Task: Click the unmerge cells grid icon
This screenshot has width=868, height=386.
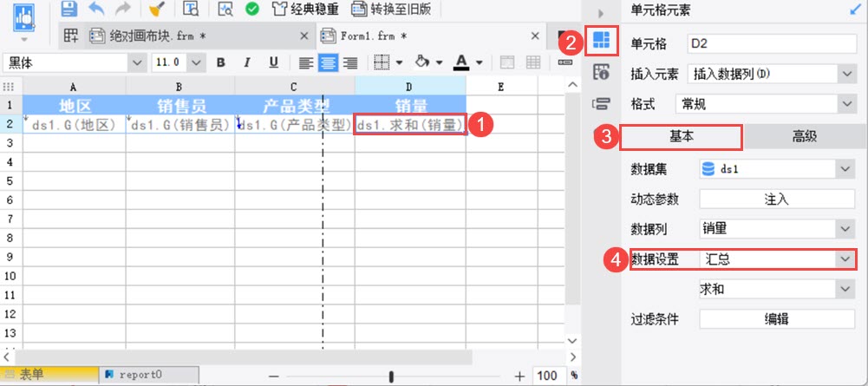Action: coord(533,62)
